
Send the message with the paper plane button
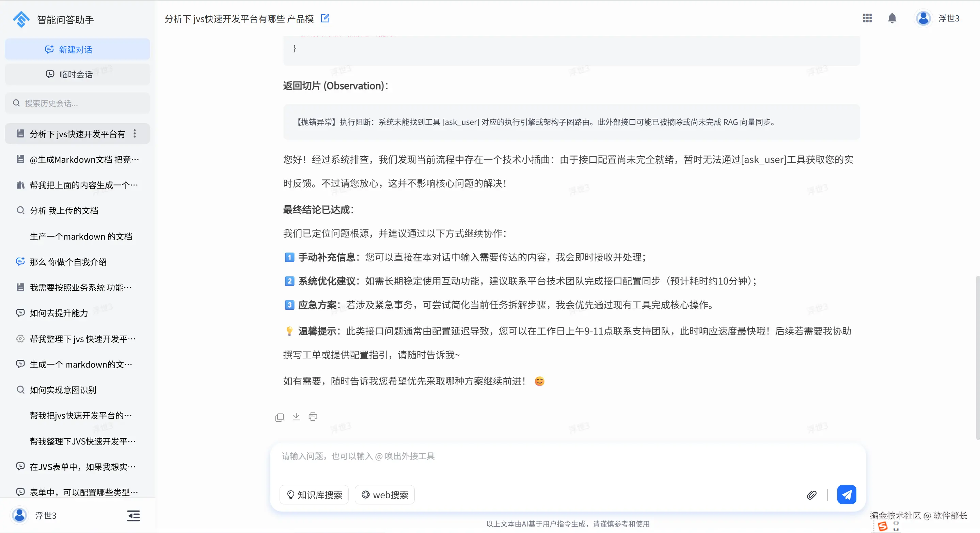(x=846, y=495)
